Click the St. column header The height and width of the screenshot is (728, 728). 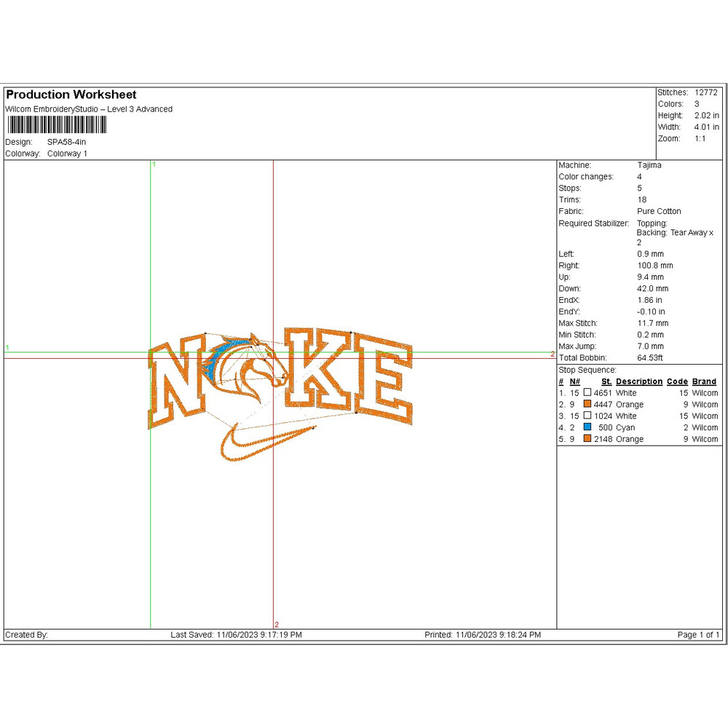pos(606,381)
